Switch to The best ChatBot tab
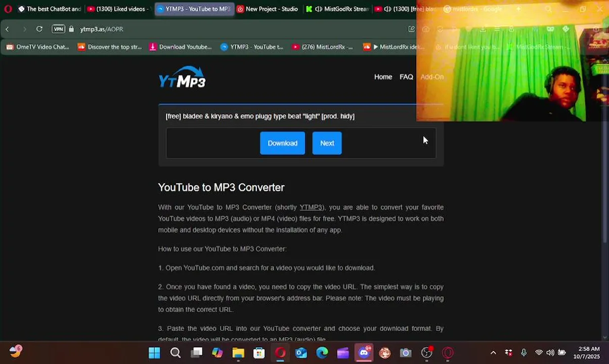Screen dimensions: 609x364 [x=49, y=9]
